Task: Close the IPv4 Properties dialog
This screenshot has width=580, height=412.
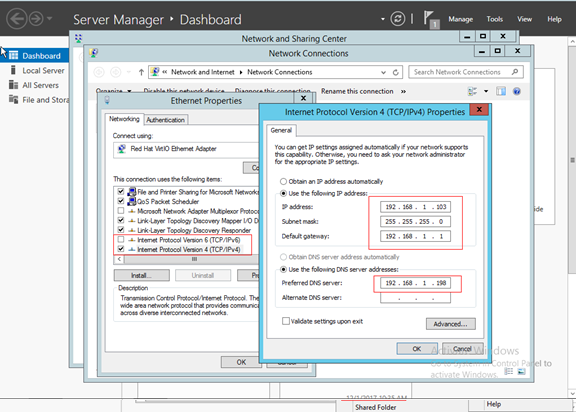Action: [479, 109]
